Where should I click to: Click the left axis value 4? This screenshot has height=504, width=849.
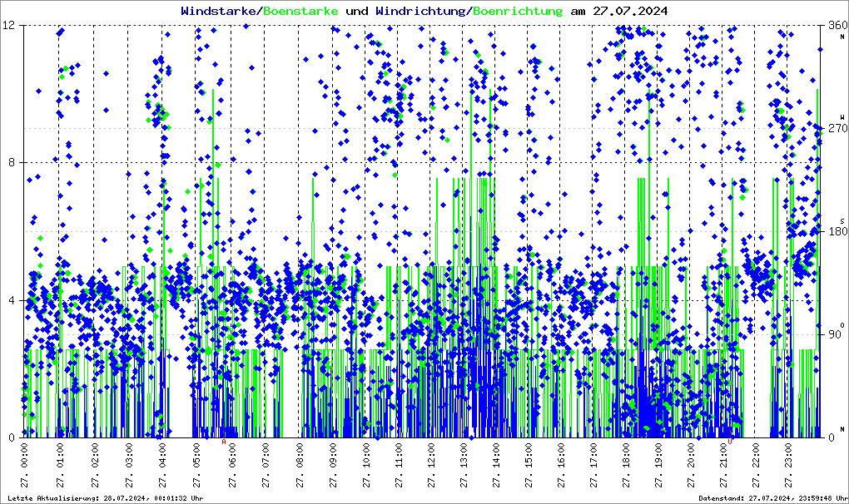[x=12, y=300]
